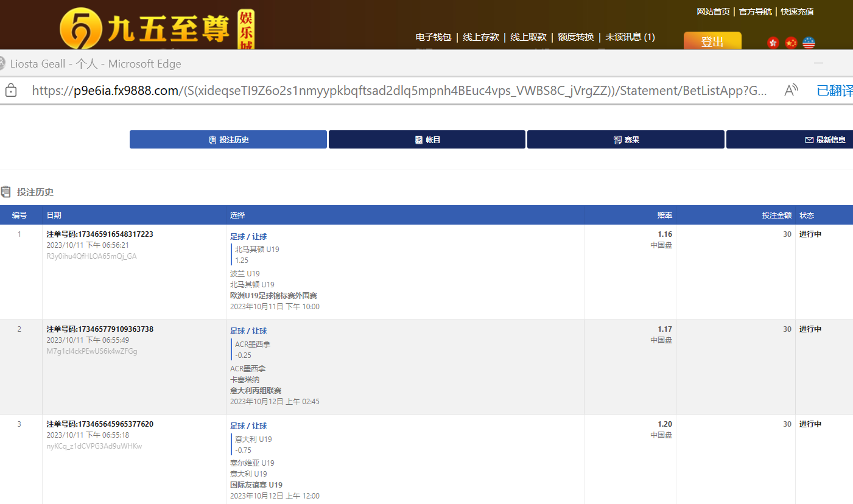Click the reference code nyKCq_z1dCVPG3Ad9uWHKw
The width and height of the screenshot is (853, 504).
(94, 446)
